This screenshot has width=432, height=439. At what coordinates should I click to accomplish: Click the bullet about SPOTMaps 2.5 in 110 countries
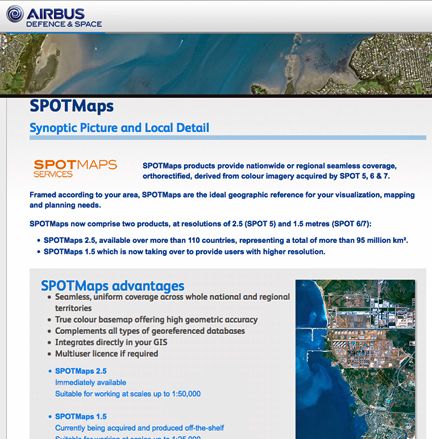(x=226, y=240)
